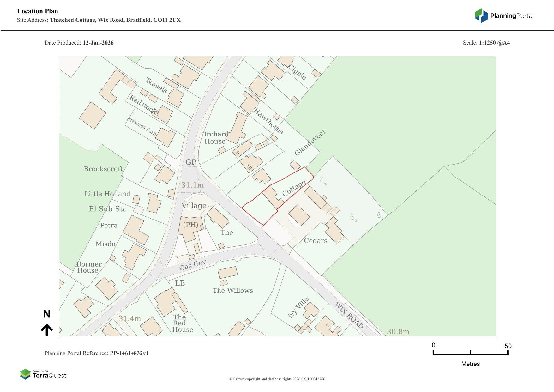
Task: Select the Orchard House label
Action: (x=215, y=138)
